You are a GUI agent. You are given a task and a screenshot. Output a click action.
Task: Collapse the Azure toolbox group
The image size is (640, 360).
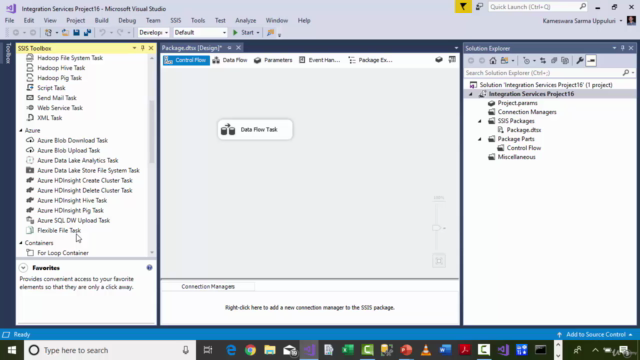click(21, 131)
